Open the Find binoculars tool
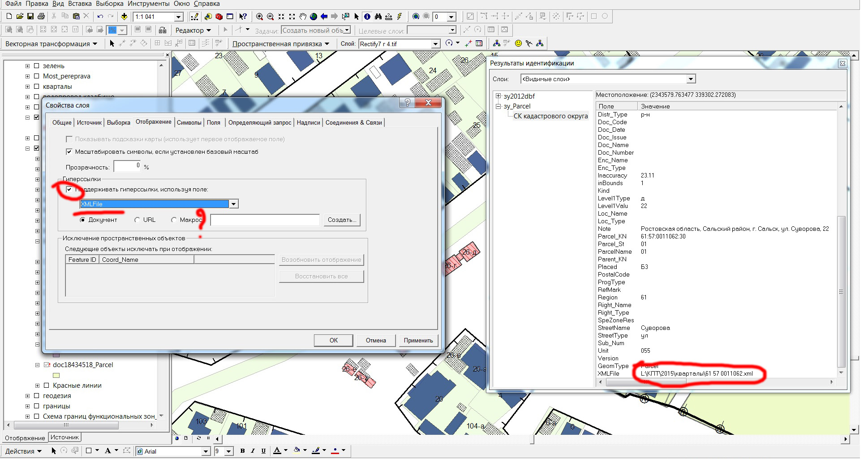The image size is (868, 459). point(378,17)
